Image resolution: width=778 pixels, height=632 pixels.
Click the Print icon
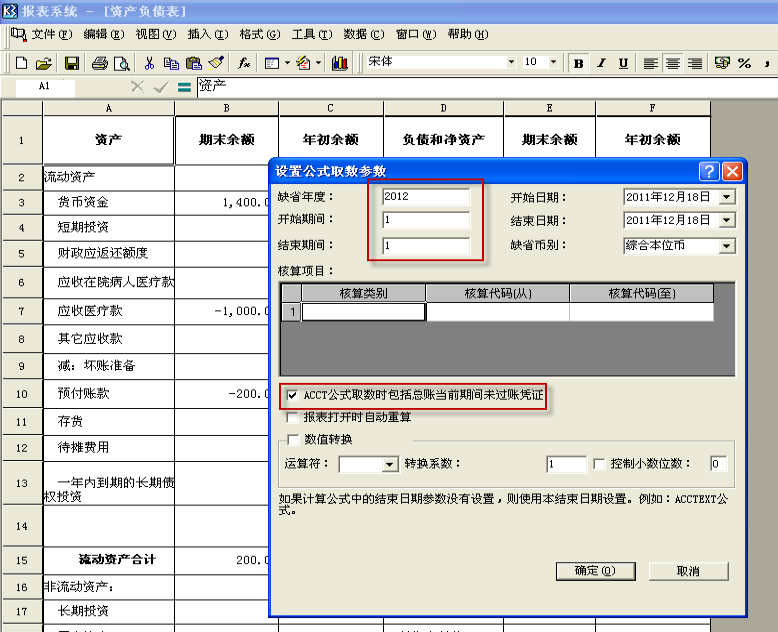100,63
